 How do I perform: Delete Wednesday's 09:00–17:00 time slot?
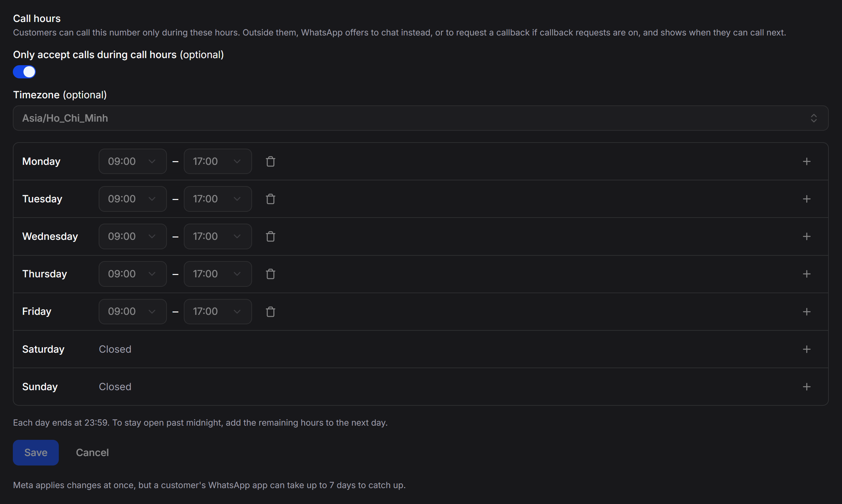coord(270,236)
